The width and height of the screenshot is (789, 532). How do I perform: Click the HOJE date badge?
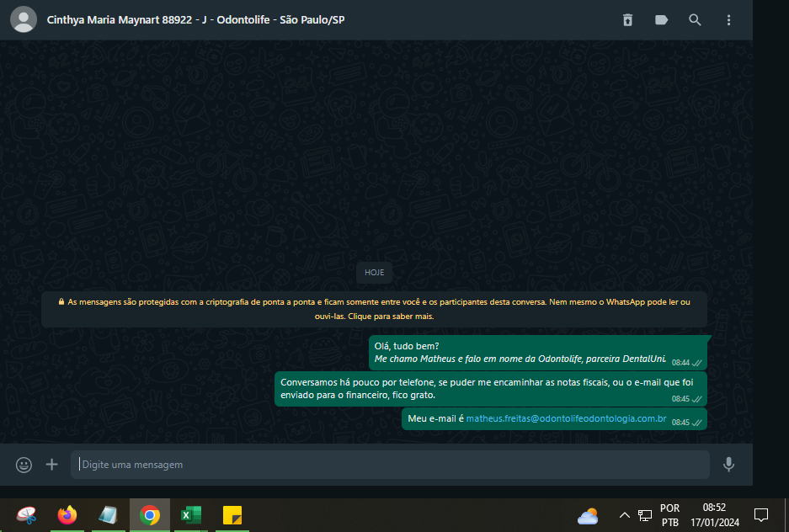(x=375, y=273)
